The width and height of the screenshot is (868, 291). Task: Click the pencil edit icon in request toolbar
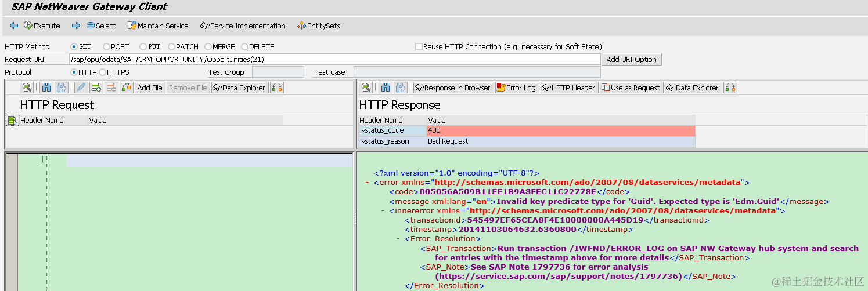(81, 88)
